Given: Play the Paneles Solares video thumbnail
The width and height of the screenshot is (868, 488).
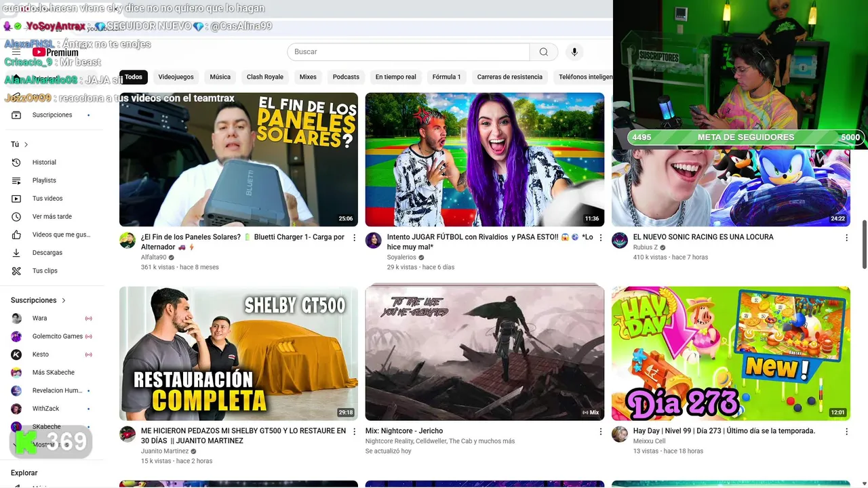Looking at the screenshot, I should click(239, 159).
